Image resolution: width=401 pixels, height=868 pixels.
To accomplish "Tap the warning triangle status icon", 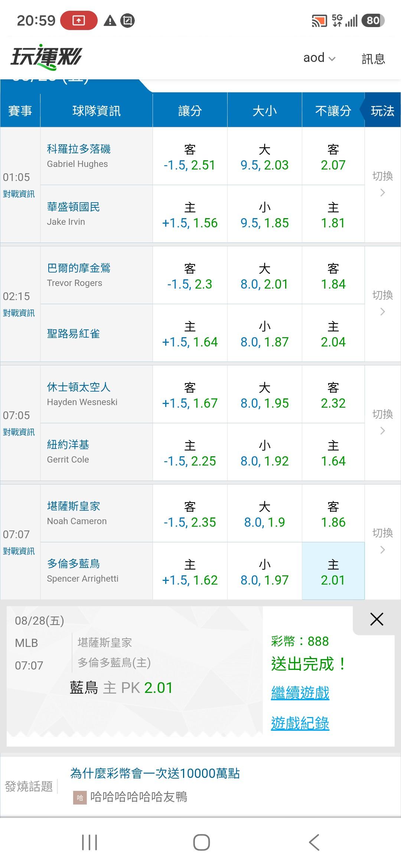I will tap(110, 20).
